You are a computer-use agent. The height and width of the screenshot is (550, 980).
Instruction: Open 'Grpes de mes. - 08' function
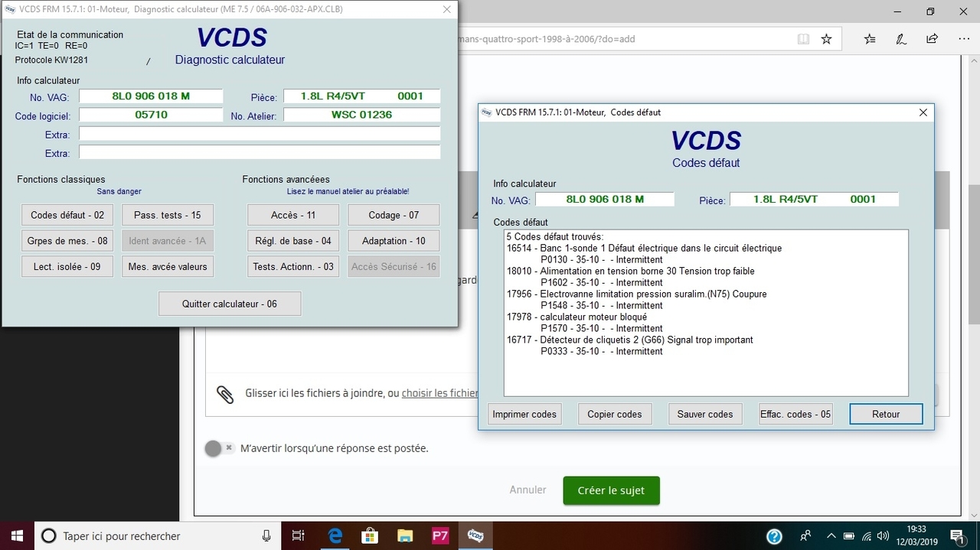67,241
